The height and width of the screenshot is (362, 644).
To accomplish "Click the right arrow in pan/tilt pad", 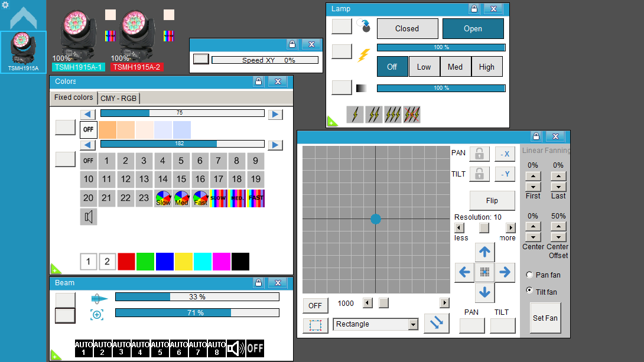I will [505, 272].
